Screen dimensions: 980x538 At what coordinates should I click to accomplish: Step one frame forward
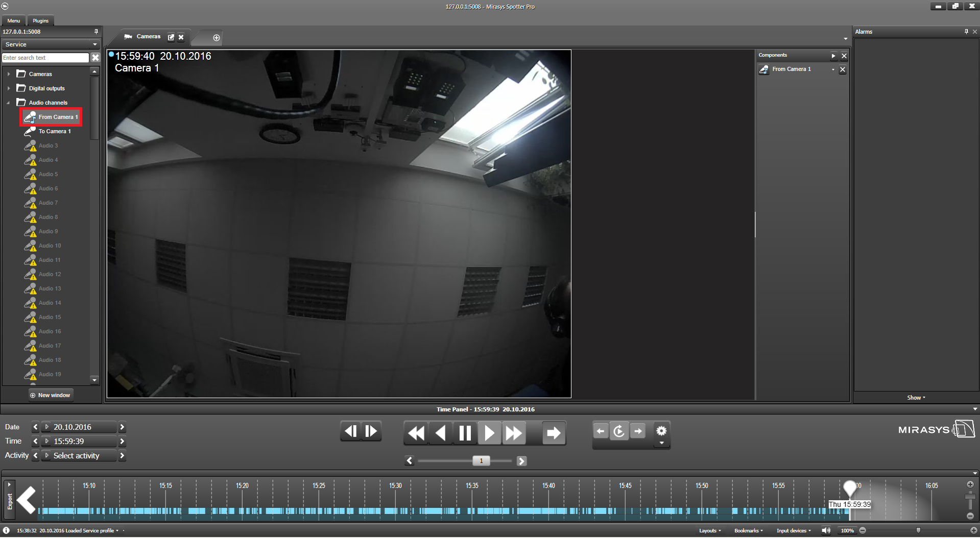tap(371, 432)
